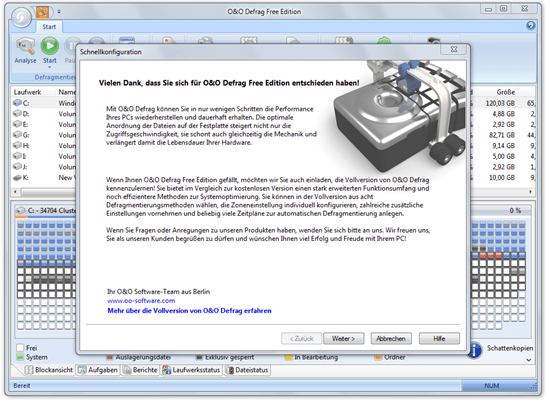Click Weiter > in the Schnellkonfiguration dialog

click(x=343, y=339)
